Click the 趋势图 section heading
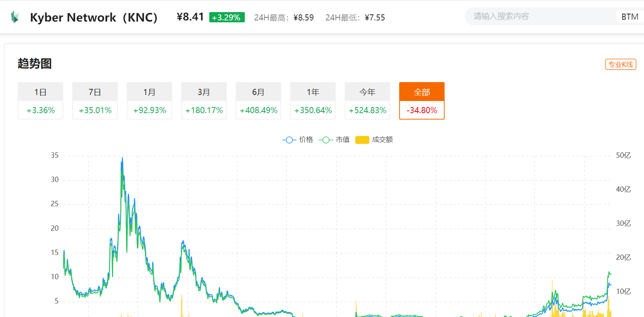Screen dimensions: 644x317 tap(34, 64)
